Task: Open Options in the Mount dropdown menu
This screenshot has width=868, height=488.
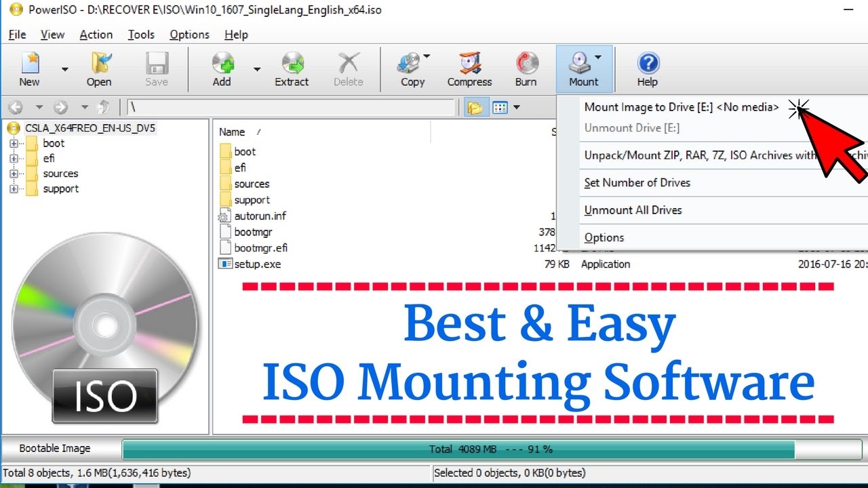Action: [604, 238]
